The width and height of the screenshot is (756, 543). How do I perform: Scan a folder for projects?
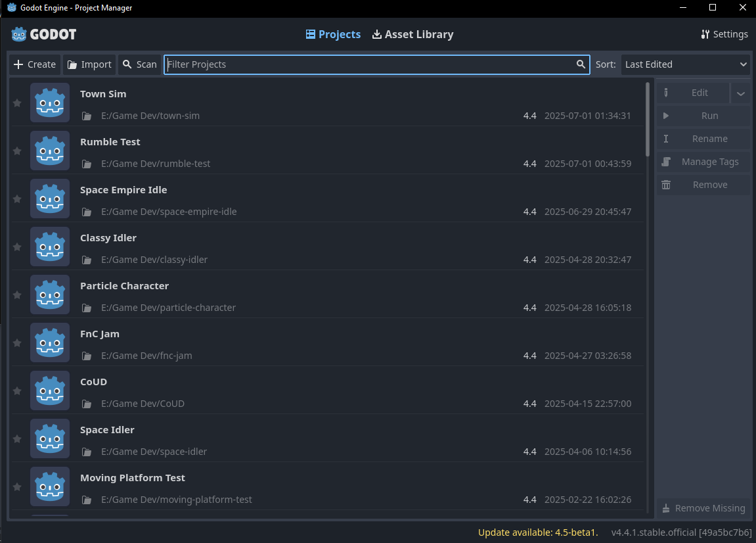coord(140,64)
